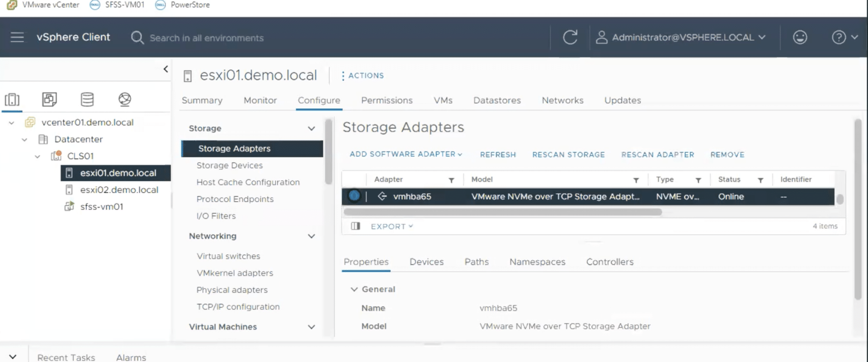Screen dimensions: 868x362
Task: Switch to Hosts and Clusters inventory view
Action: point(12,99)
